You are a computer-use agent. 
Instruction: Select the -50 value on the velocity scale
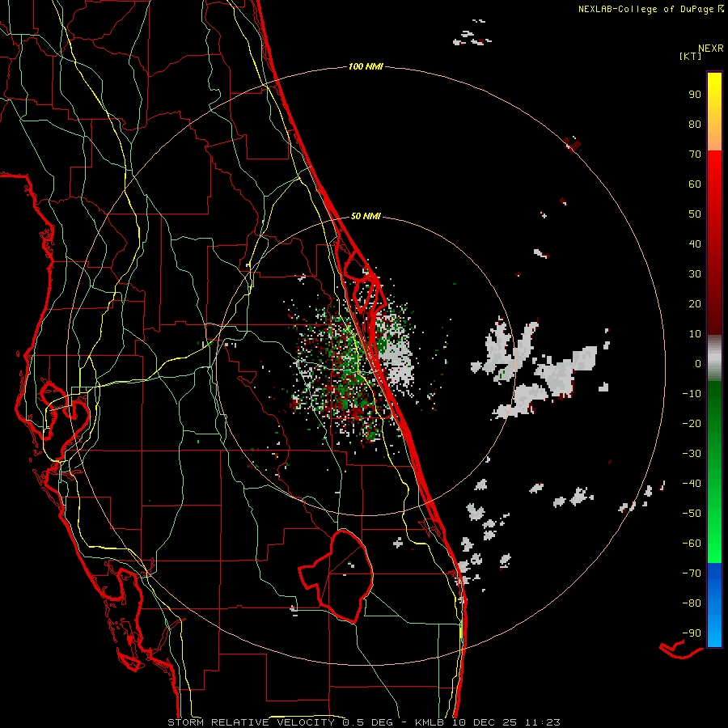[692, 514]
